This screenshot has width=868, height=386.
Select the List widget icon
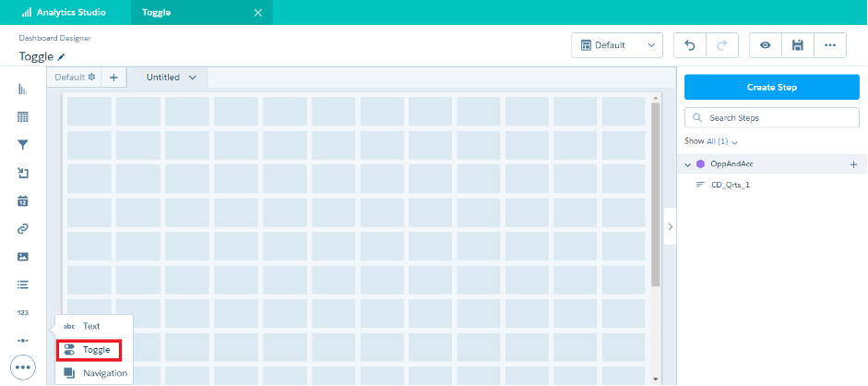pos(23,284)
